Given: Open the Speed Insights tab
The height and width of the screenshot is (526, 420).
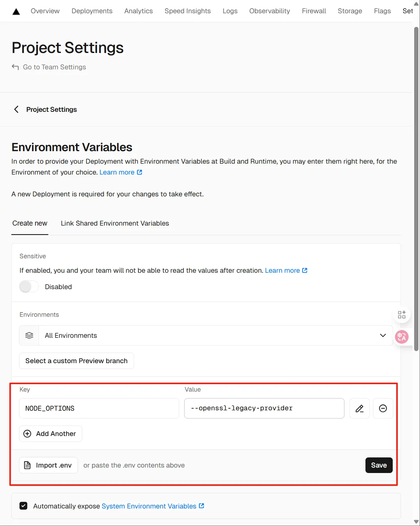Looking at the screenshot, I should pyautogui.click(x=187, y=11).
